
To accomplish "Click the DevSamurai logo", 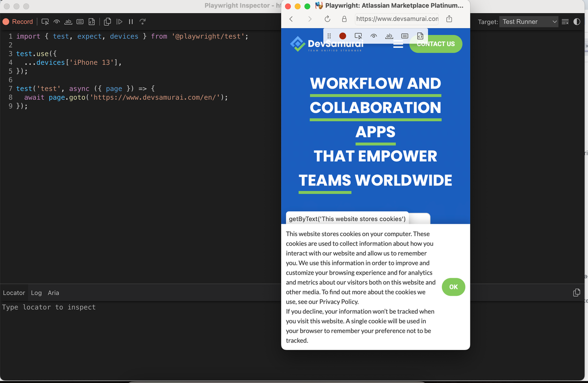I will 327,44.
